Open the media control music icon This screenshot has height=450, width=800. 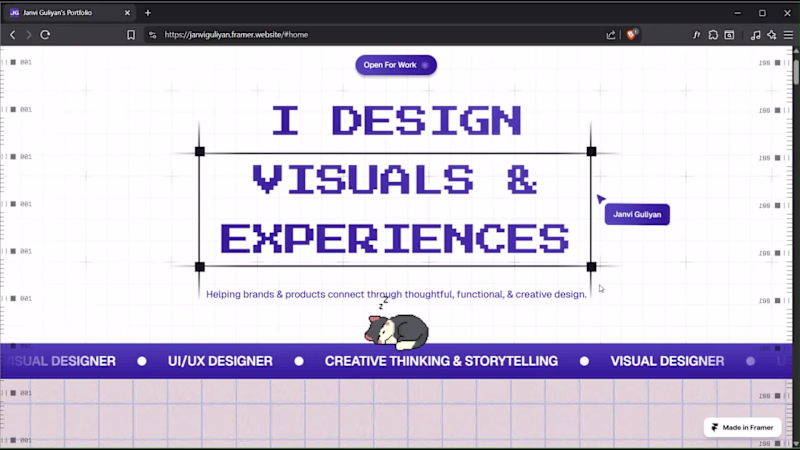756,35
